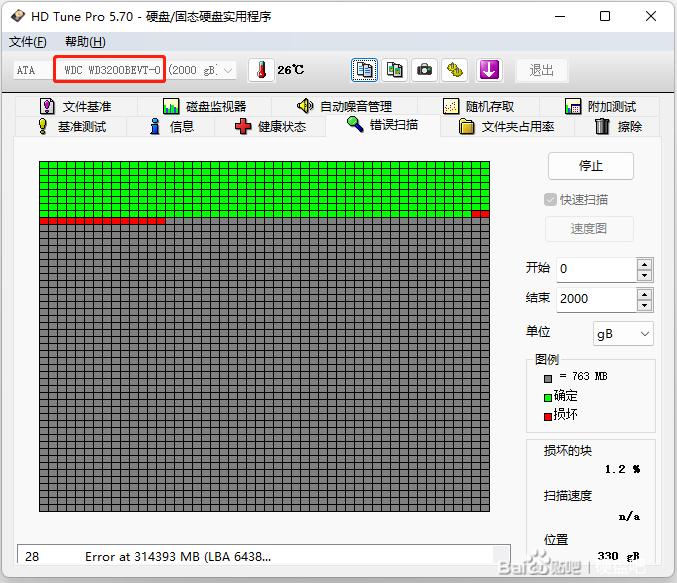The height and width of the screenshot is (583, 677).
Task: Decrease the 结束 value with down arrow
Action: pyautogui.click(x=645, y=305)
